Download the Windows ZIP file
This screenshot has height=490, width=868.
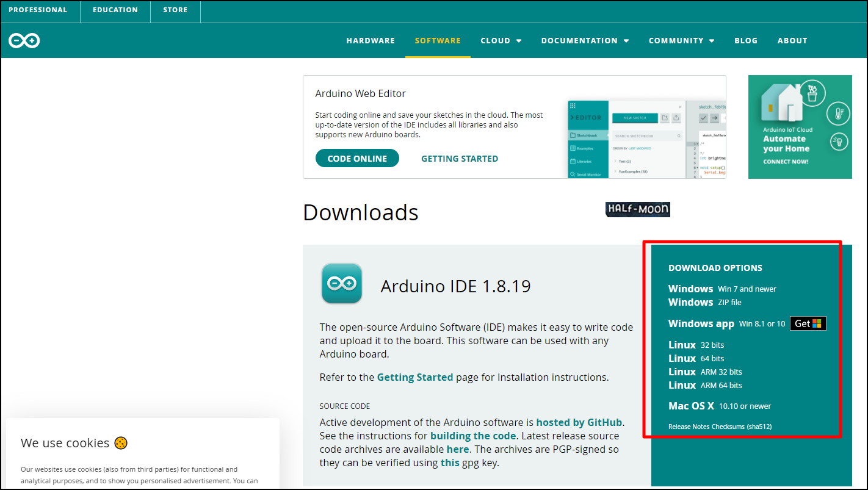705,302
